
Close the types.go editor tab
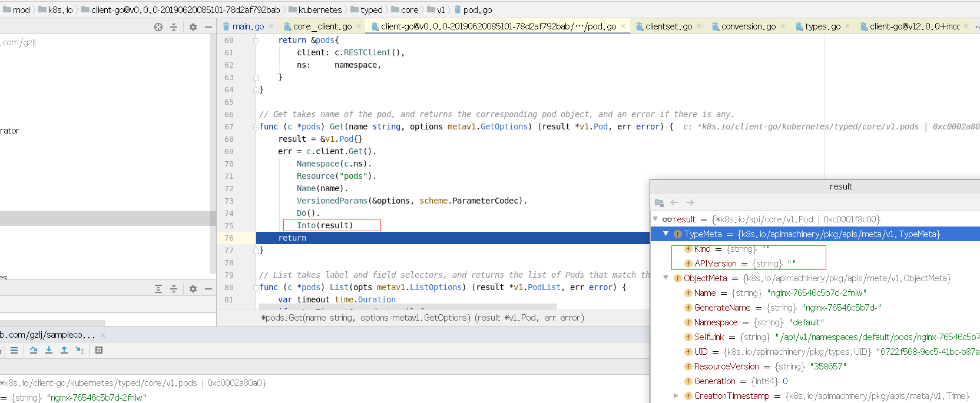847,26
